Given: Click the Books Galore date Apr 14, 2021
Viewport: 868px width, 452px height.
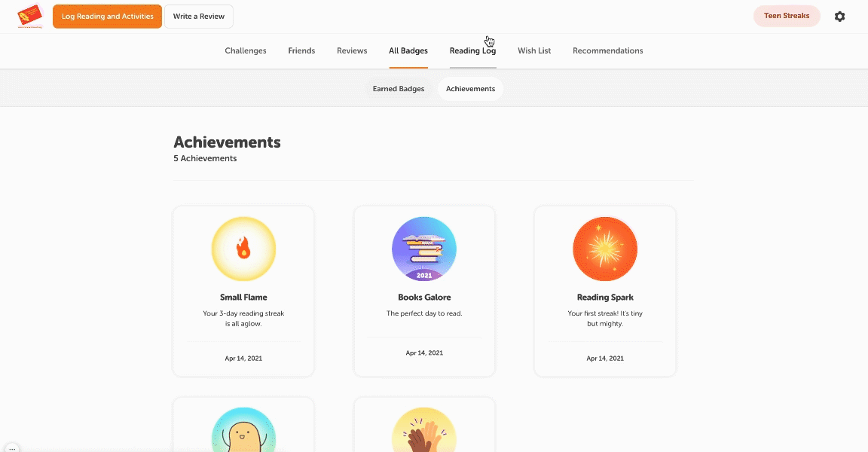Looking at the screenshot, I should tap(424, 353).
